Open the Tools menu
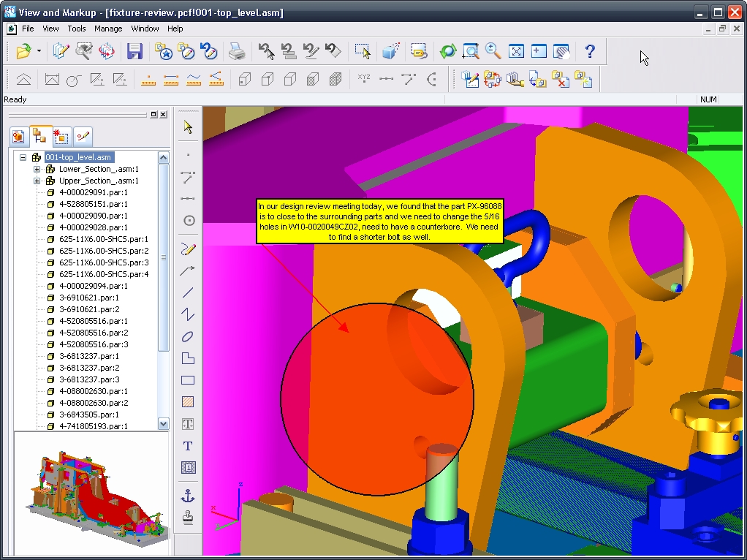This screenshot has height=560, width=747. (77, 29)
